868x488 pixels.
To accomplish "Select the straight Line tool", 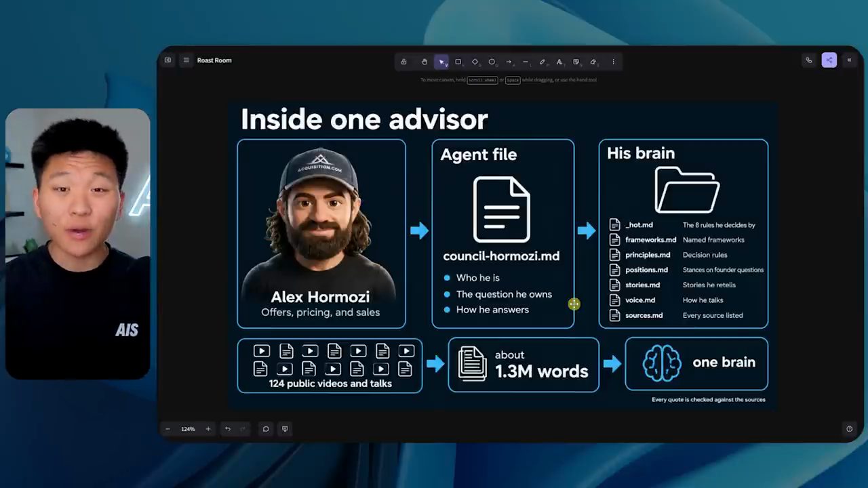I will click(526, 62).
